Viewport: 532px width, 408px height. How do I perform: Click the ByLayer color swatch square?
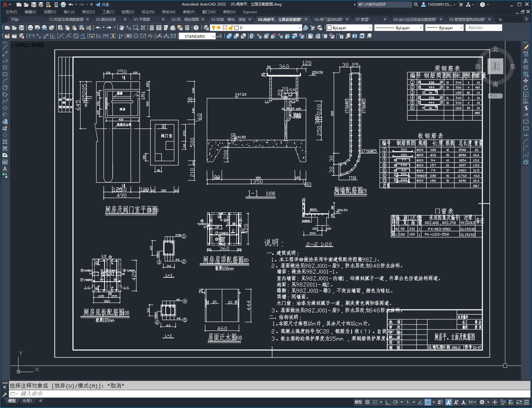tap(329, 28)
